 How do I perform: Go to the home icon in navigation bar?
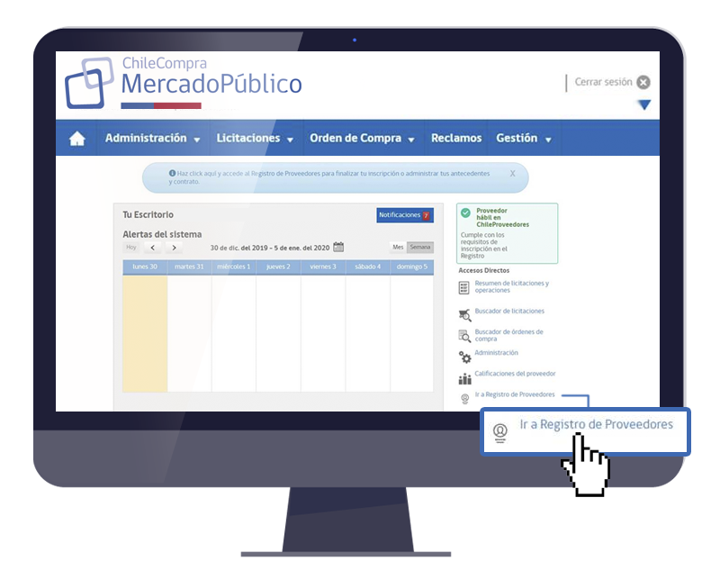pos(77,139)
